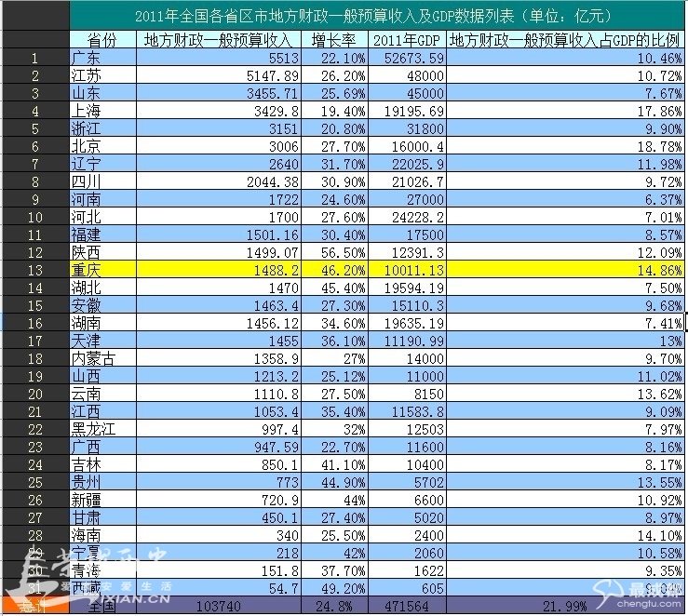Select the 广东 province cell

click(x=103, y=58)
